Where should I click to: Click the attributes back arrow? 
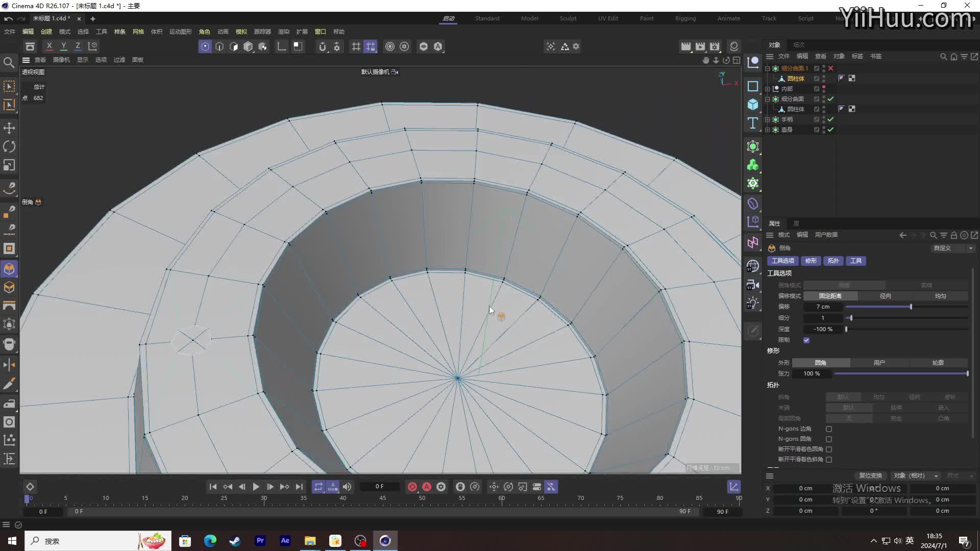[x=903, y=235]
